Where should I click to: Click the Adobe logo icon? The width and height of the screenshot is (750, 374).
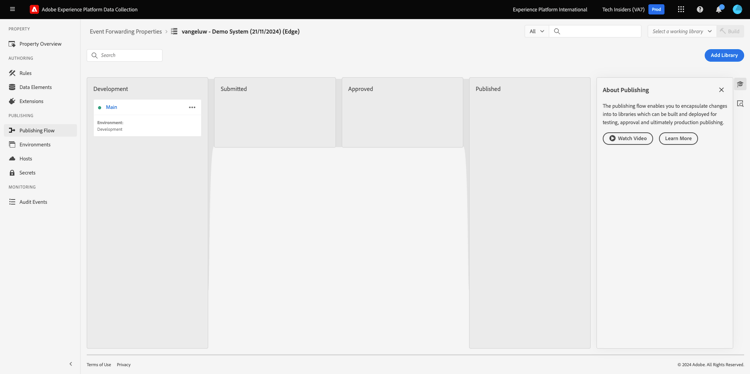pos(34,9)
